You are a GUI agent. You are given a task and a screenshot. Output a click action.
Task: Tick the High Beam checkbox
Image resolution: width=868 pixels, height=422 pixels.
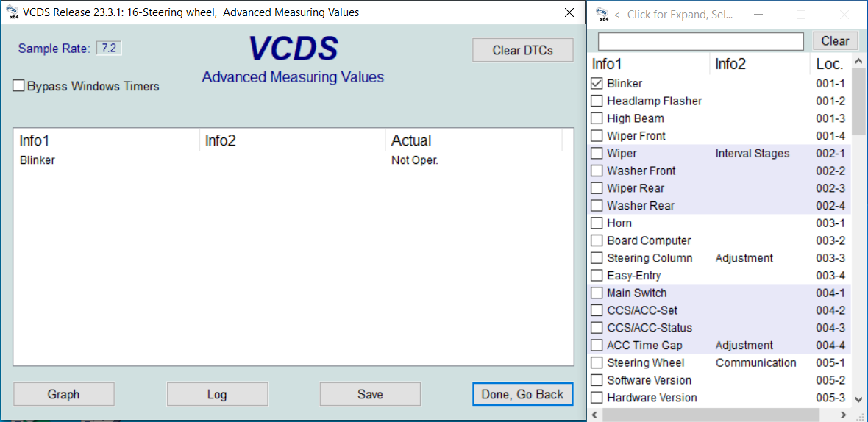click(x=597, y=118)
